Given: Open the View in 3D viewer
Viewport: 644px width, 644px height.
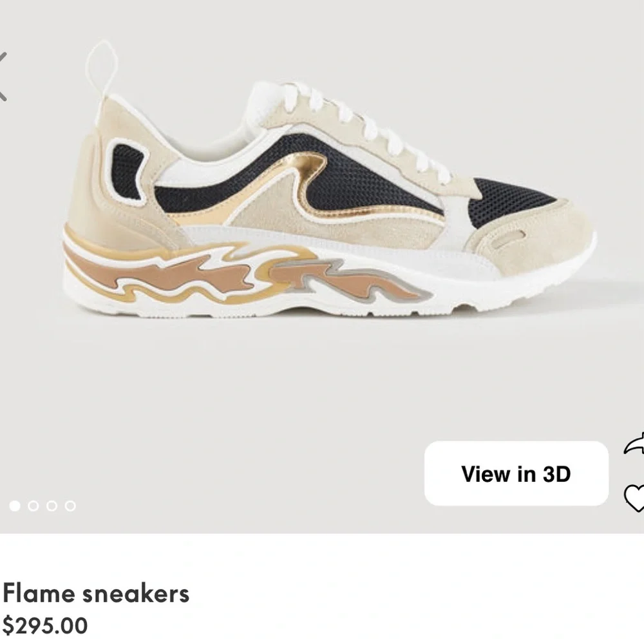Looking at the screenshot, I should tap(516, 473).
